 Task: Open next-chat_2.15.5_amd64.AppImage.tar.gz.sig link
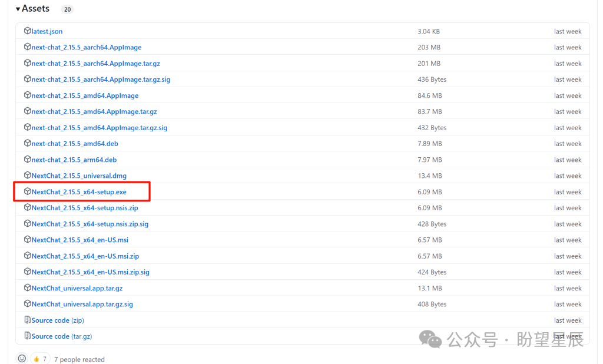(x=99, y=127)
